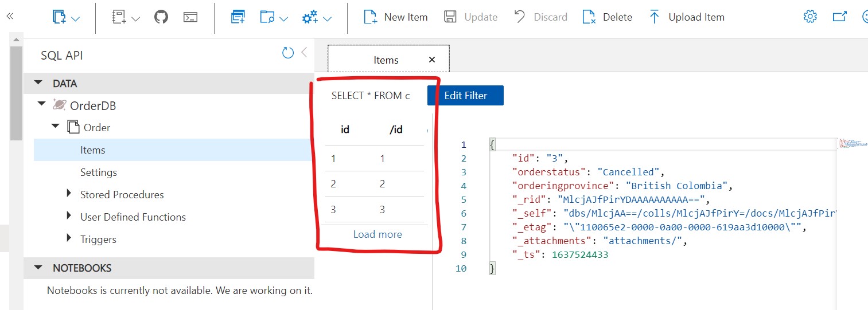Click Upload Item in the toolbar
This screenshot has width=868, height=310.
click(x=686, y=17)
